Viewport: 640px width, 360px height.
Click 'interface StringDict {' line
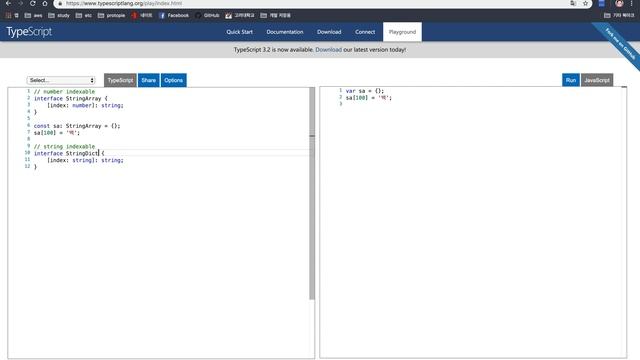[69, 153]
